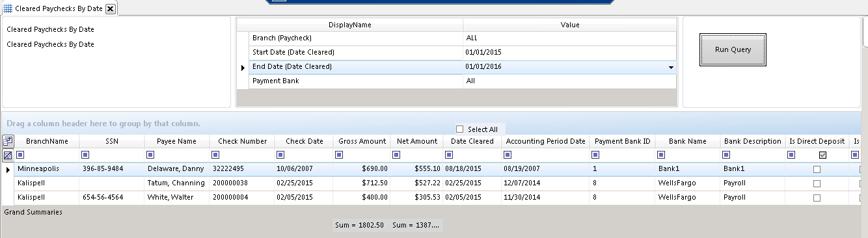Click the filter editor icon in the filter row
This screenshot has height=238, width=868.
click(8, 155)
